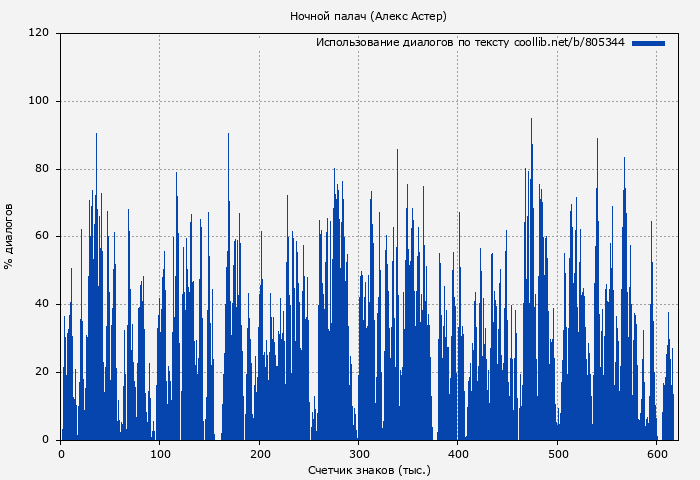Click the y-axis tick label 60
700x480 pixels.
pos(42,236)
